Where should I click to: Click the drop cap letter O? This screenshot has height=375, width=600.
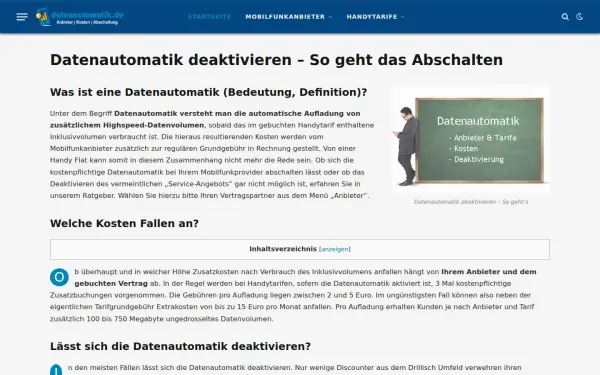pos(59,277)
